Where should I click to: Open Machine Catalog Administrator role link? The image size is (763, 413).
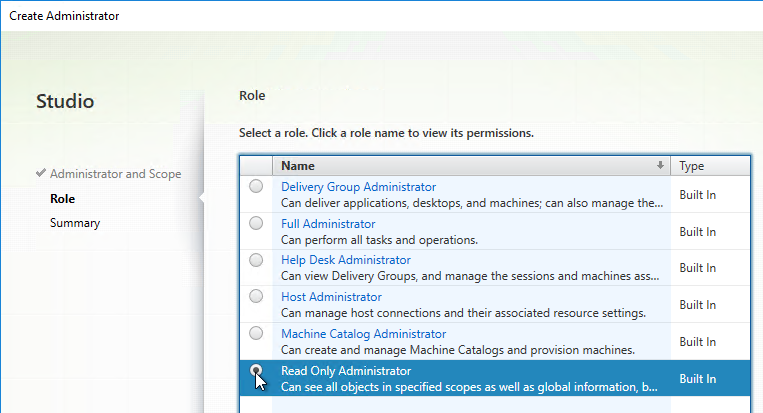(363, 334)
